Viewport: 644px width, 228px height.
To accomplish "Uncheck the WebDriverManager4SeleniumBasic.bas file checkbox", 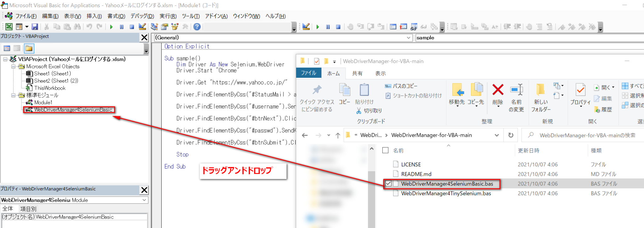I will (x=389, y=184).
